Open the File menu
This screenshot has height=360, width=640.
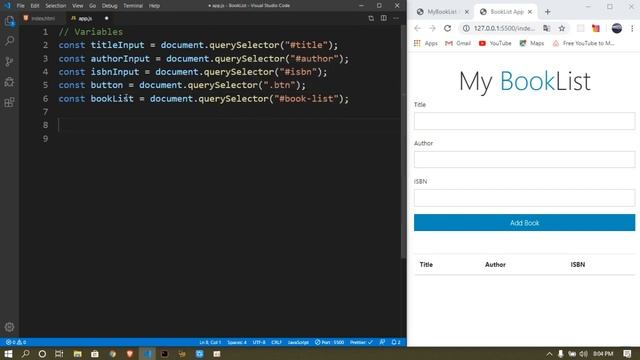pyautogui.click(x=20, y=6)
